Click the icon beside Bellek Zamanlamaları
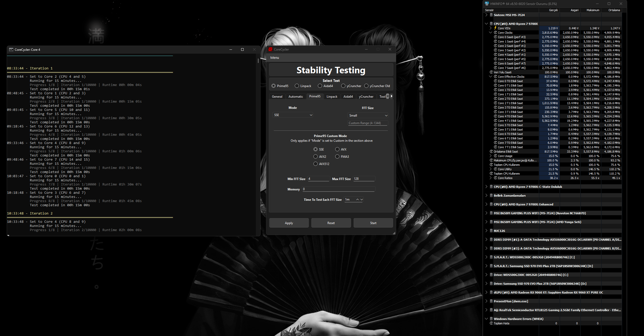This screenshot has width=644, height=336. point(491,195)
